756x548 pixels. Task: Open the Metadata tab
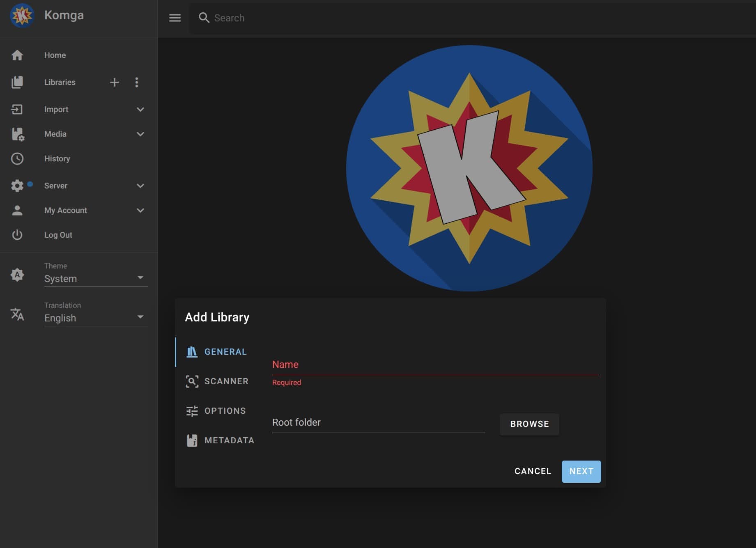(221, 440)
